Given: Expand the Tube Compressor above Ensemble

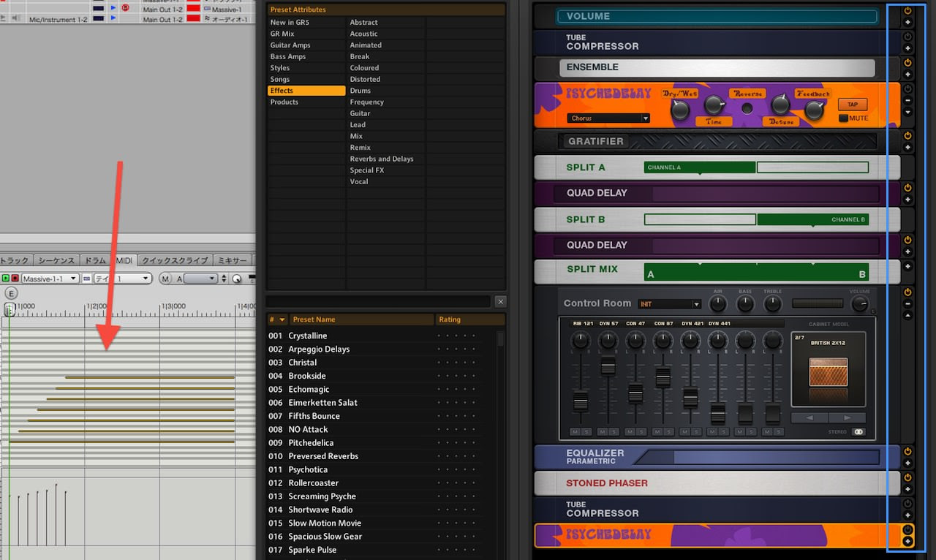Looking at the screenshot, I should (907, 48).
